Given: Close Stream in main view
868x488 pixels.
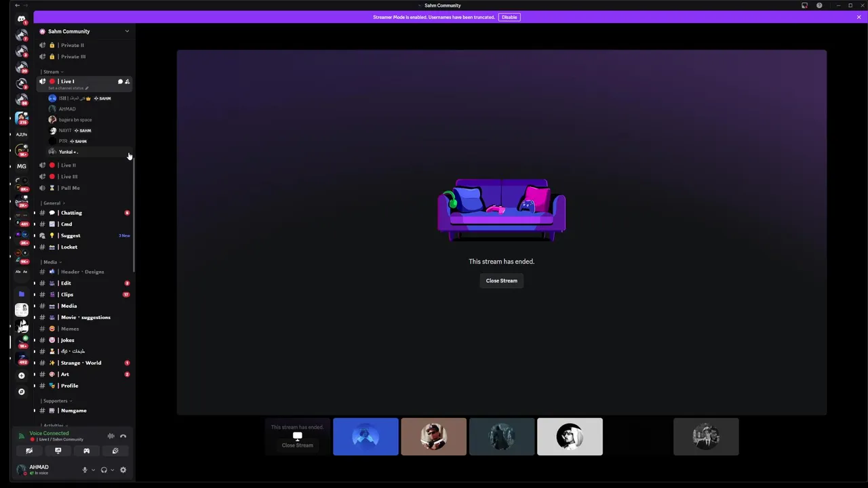Looking at the screenshot, I should pyautogui.click(x=501, y=281).
